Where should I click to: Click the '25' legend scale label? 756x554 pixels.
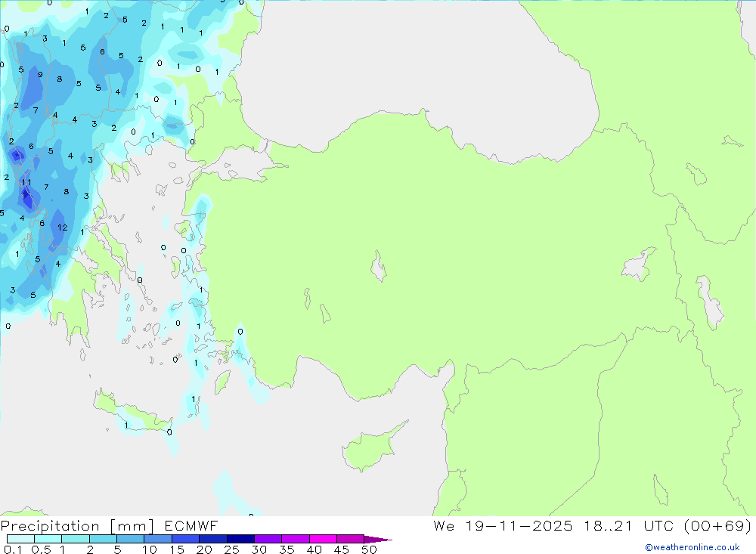pos(231,549)
